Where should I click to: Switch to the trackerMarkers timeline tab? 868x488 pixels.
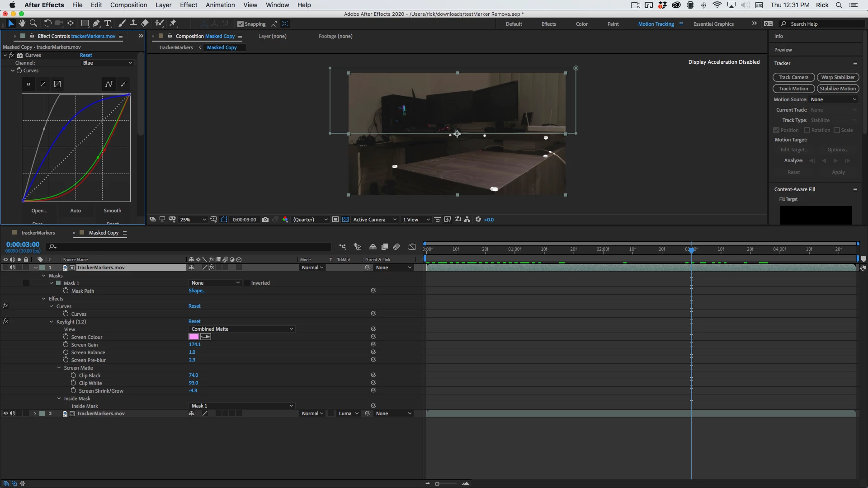(38, 233)
